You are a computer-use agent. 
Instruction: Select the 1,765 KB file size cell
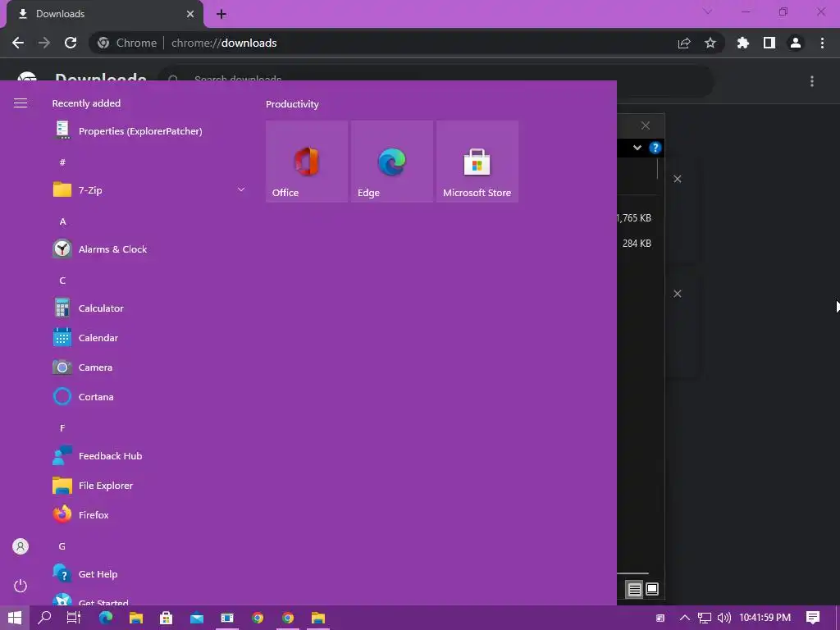pos(634,218)
